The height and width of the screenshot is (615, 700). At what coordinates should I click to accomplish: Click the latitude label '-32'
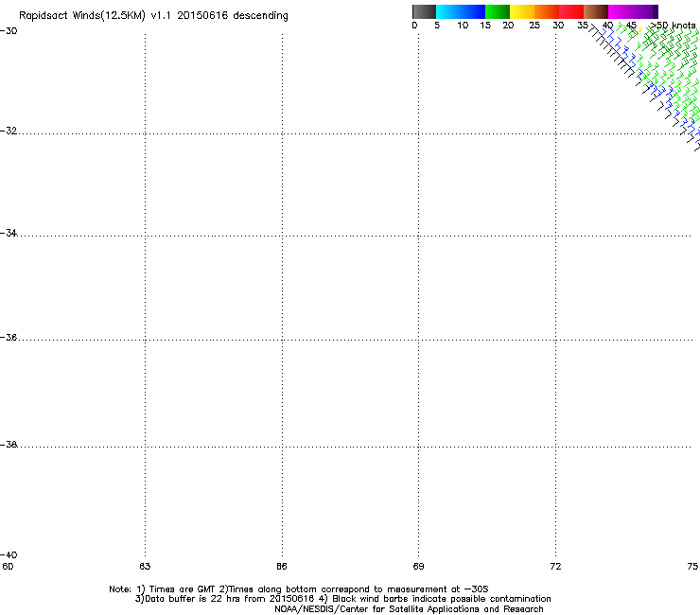coord(9,131)
